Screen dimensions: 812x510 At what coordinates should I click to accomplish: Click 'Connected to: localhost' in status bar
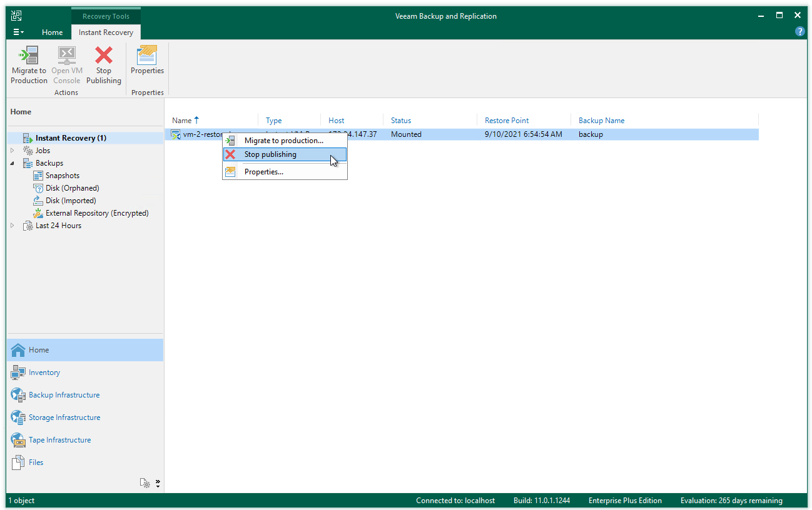coord(455,501)
